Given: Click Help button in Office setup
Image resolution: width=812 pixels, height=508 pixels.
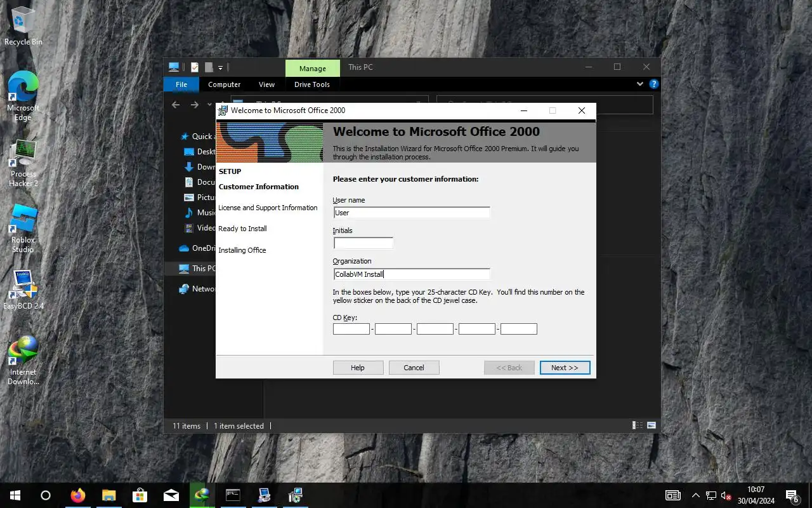Looking at the screenshot, I should point(358,368).
